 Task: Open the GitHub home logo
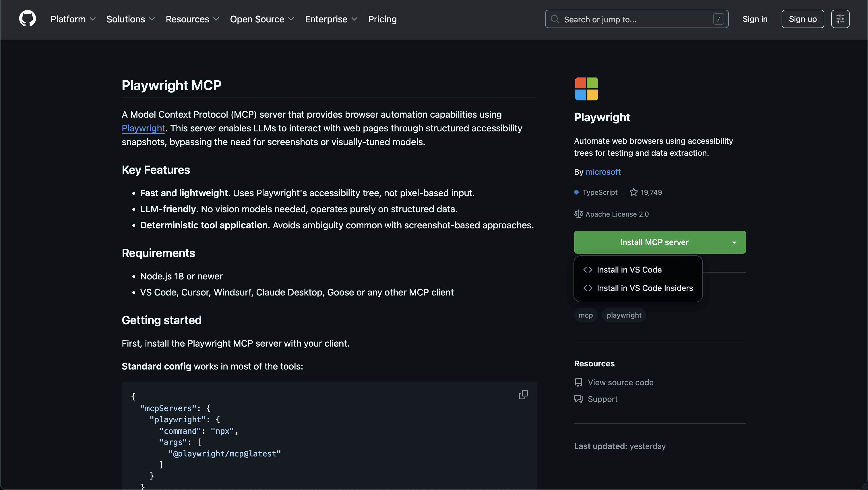[27, 19]
